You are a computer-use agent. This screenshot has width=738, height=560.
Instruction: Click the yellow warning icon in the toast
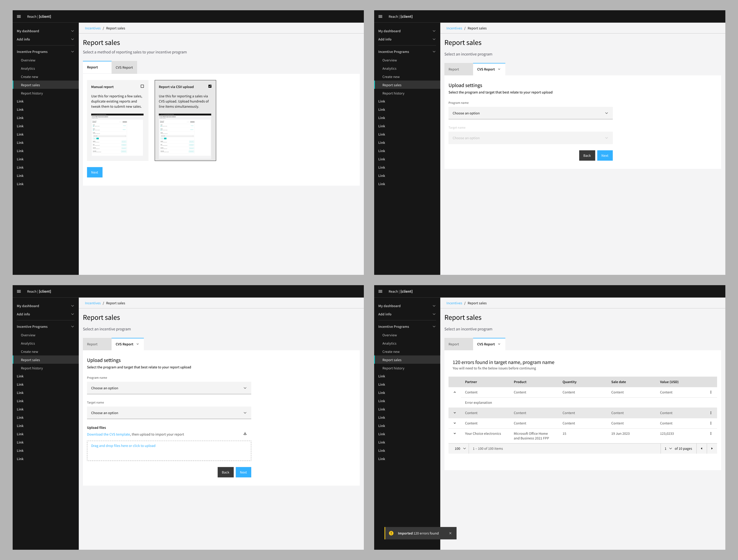tap(391, 533)
